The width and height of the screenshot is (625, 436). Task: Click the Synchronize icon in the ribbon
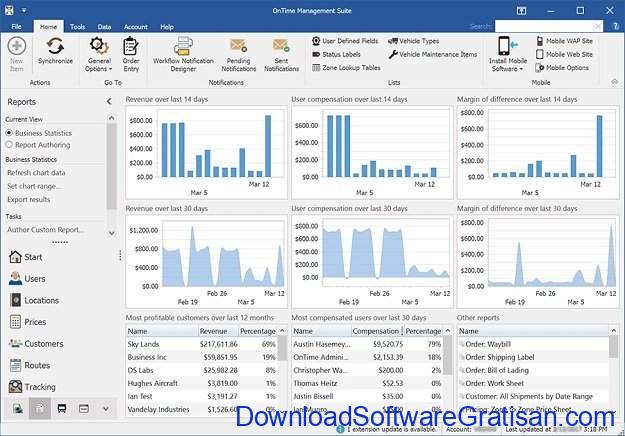pos(55,51)
